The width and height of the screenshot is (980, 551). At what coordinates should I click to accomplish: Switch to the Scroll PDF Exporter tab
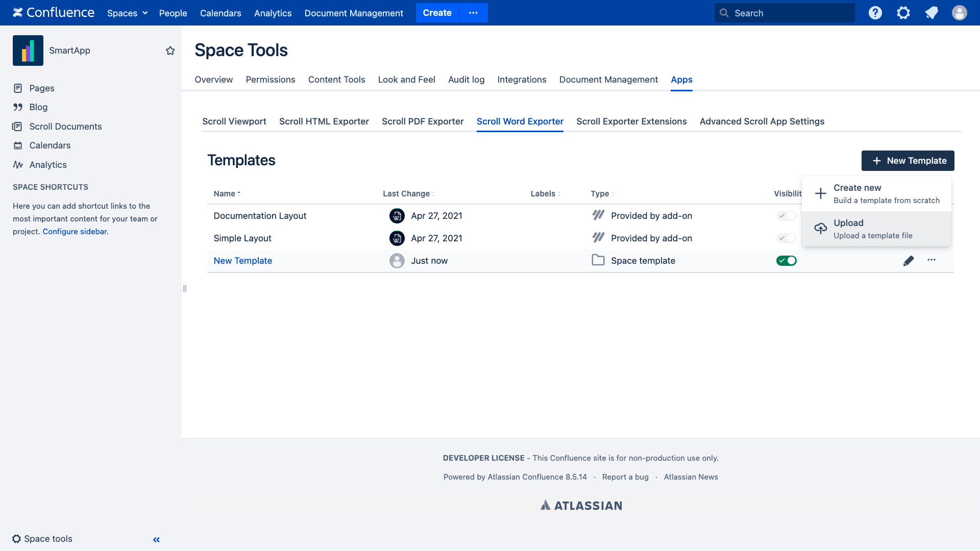[423, 121]
